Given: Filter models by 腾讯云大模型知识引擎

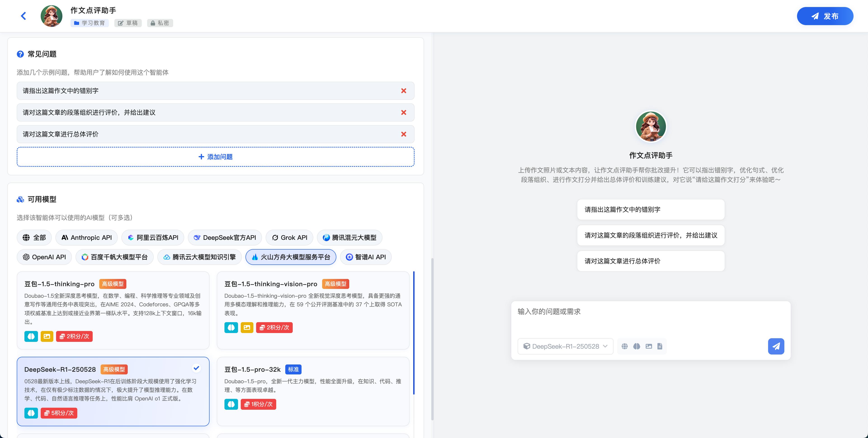Looking at the screenshot, I should click(199, 257).
